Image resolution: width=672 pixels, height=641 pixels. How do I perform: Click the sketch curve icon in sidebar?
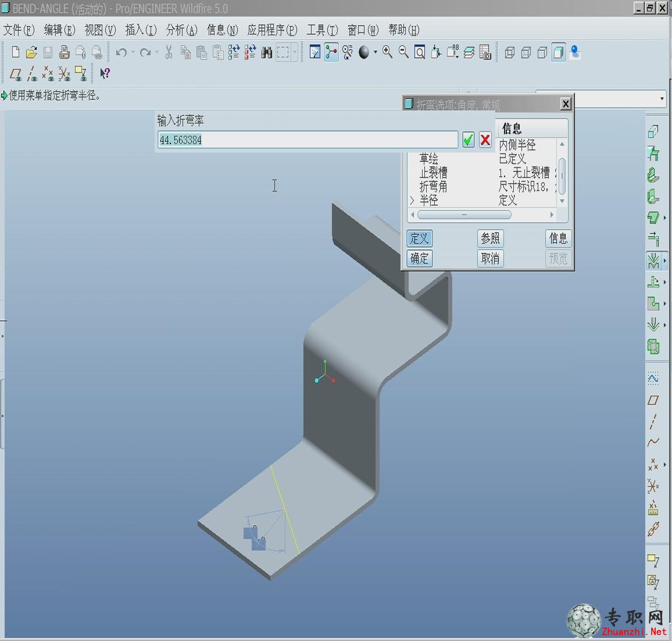(x=653, y=379)
